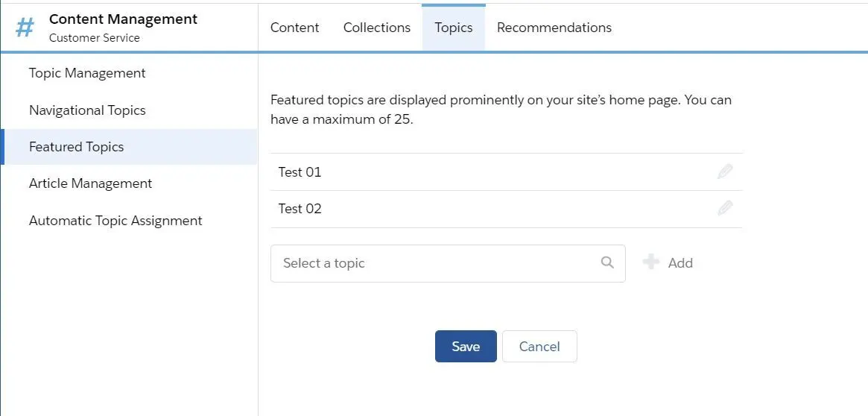Go to the Recommendations tab
Viewport: 868px width, 416px height.
tap(554, 28)
